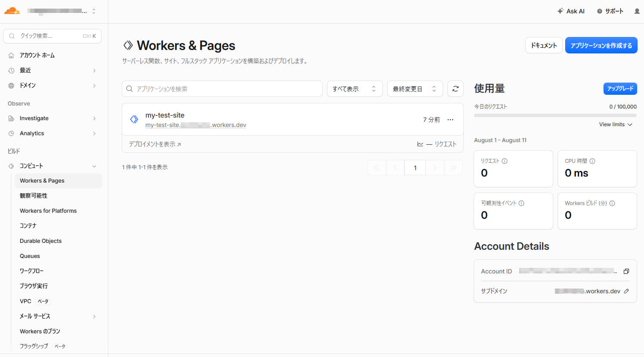Expand View limits
The width and height of the screenshot is (644, 357).
(616, 124)
